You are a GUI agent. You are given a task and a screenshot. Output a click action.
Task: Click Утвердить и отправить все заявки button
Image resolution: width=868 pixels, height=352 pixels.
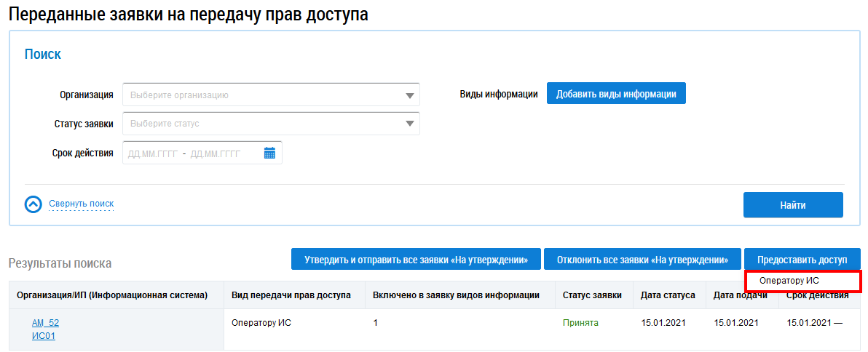415,260
